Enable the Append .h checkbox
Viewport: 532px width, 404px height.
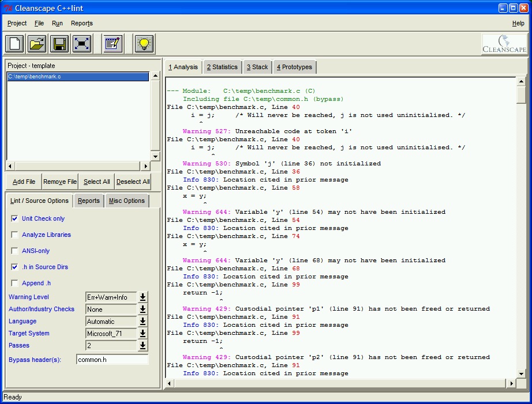[14, 283]
